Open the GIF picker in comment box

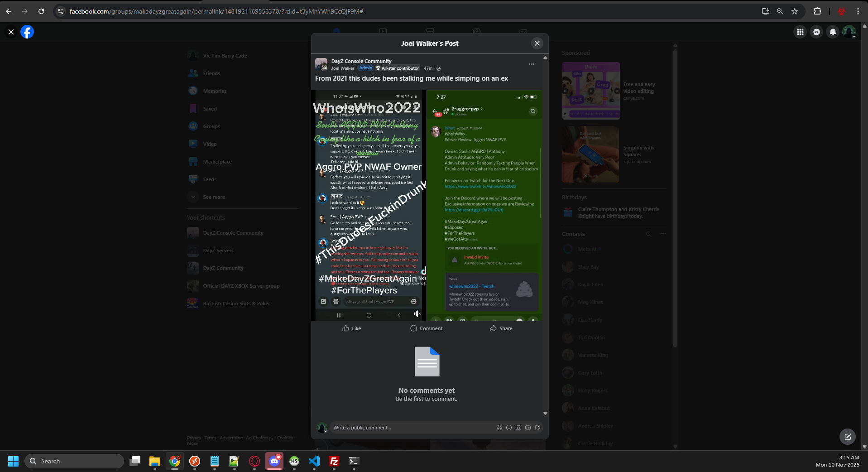click(528, 428)
